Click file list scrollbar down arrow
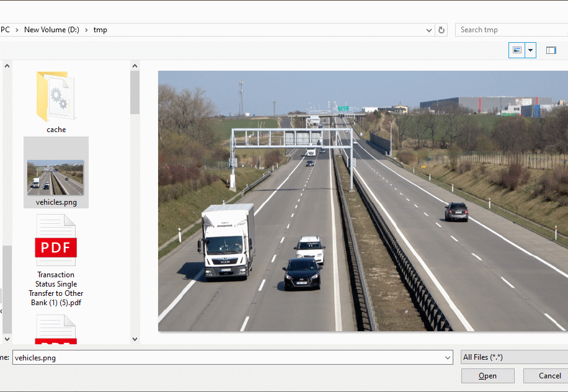Image resolution: width=568 pixels, height=392 pixels. pyautogui.click(x=135, y=339)
